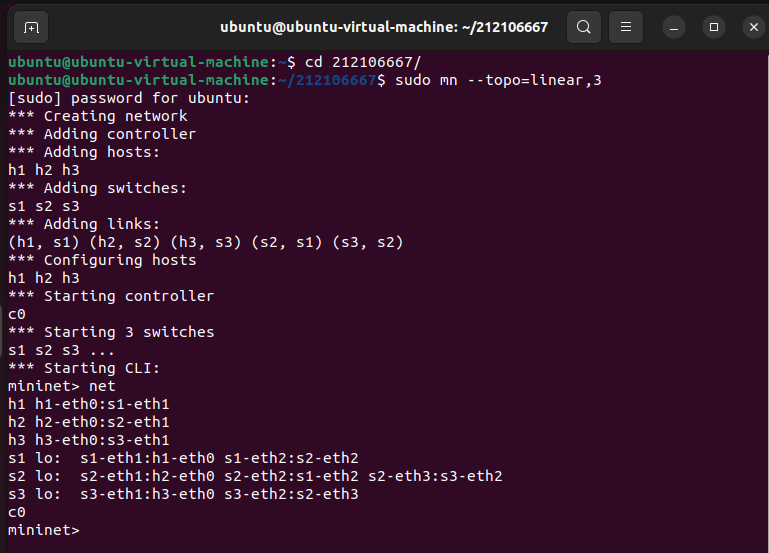This screenshot has height=553, width=769.
Task: Click the new tab icon in header
Action: click(31, 27)
